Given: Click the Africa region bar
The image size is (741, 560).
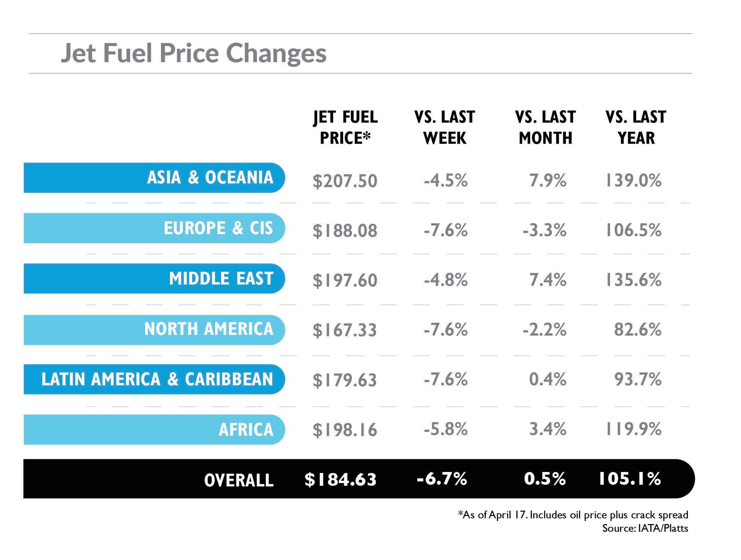Looking at the screenshot, I should 154,429.
